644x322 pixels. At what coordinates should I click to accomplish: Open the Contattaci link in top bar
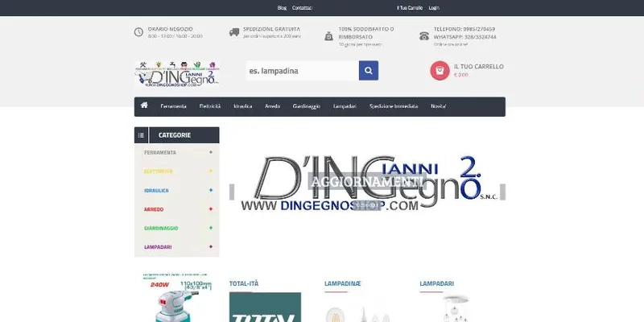click(303, 8)
